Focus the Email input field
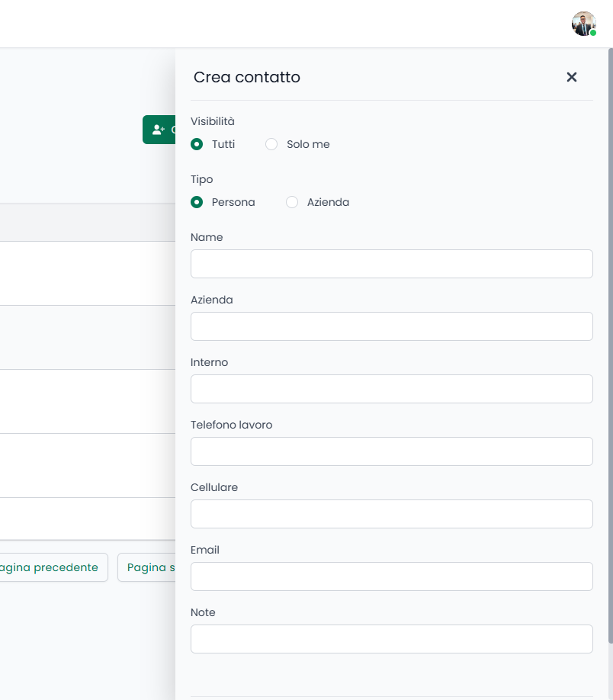This screenshot has width=613, height=700. pyautogui.click(x=391, y=576)
